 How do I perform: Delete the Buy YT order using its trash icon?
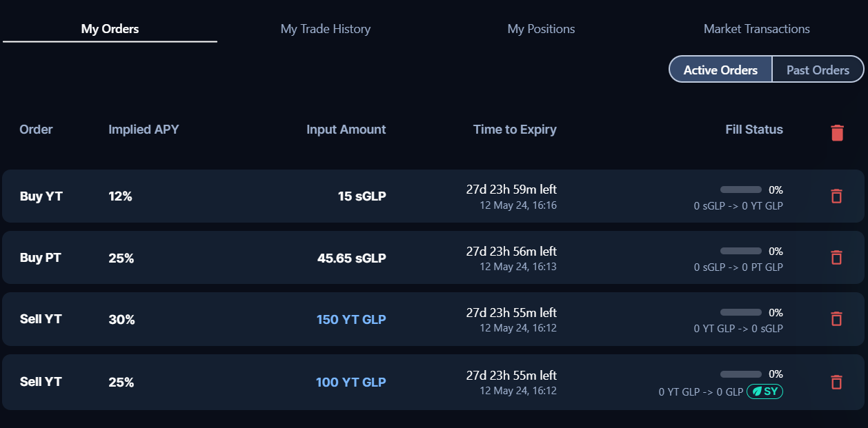(836, 196)
